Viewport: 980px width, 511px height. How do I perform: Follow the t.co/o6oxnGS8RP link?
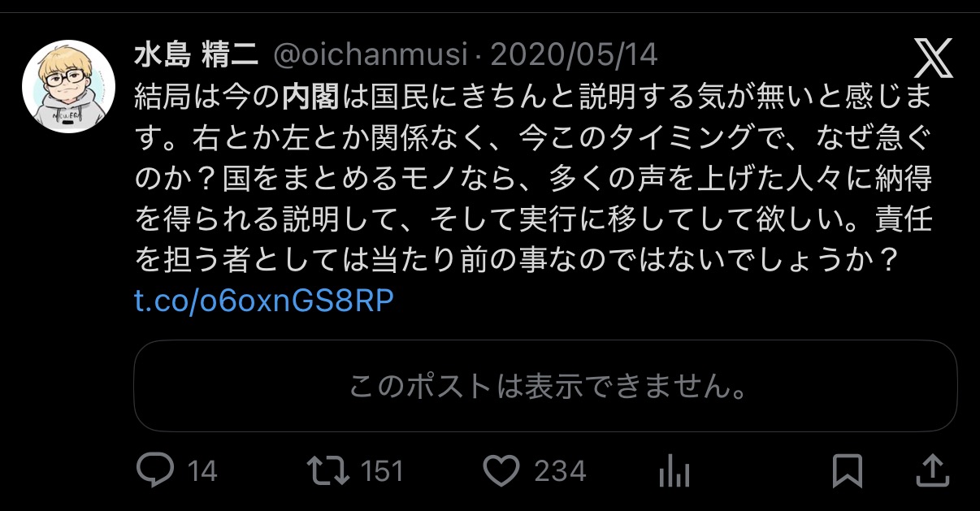[264, 301]
